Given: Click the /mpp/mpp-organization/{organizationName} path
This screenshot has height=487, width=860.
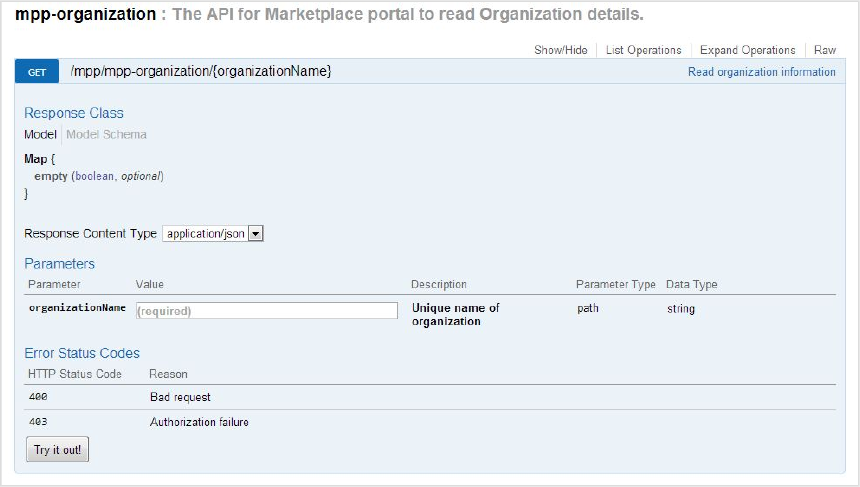Looking at the screenshot, I should (x=201, y=71).
